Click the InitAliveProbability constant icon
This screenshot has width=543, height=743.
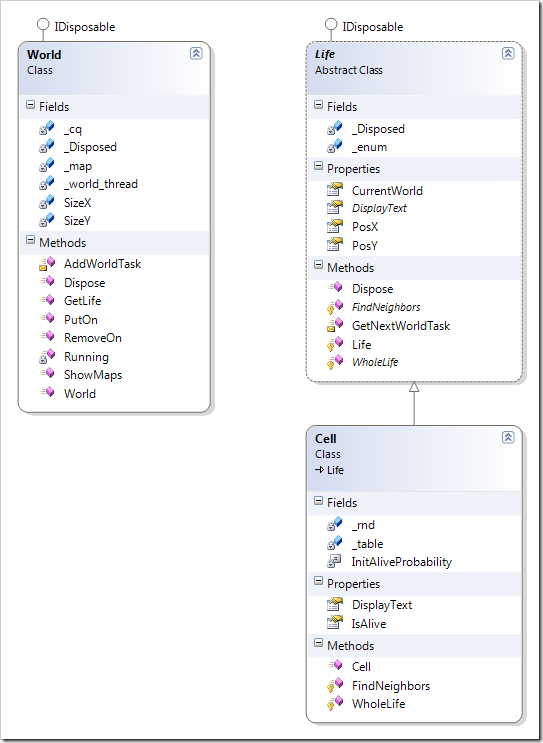point(335,561)
